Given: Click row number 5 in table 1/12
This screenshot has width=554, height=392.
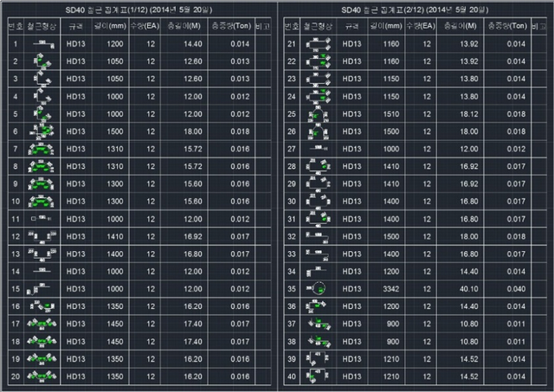Looking at the screenshot, I should point(16,114).
